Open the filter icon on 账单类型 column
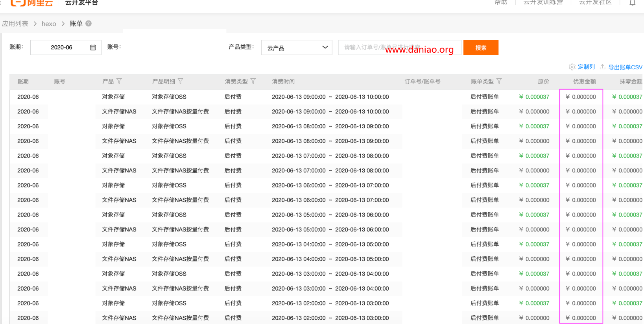The image size is (644, 324). click(x=499, y=81)
